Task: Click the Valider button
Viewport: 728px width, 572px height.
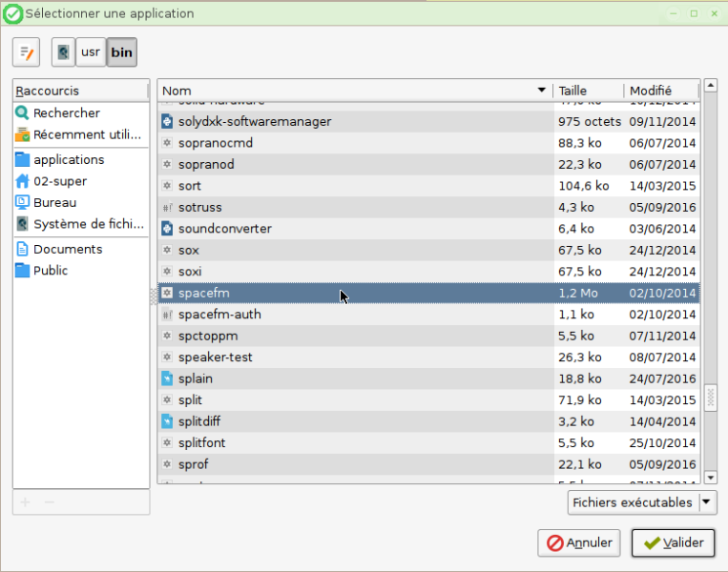Action: coord(673,542)
